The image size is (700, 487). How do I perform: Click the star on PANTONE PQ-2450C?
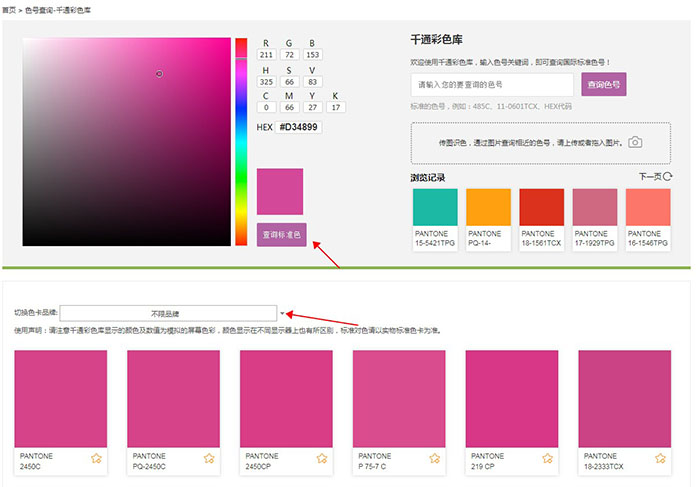click(x=209, y=459)
